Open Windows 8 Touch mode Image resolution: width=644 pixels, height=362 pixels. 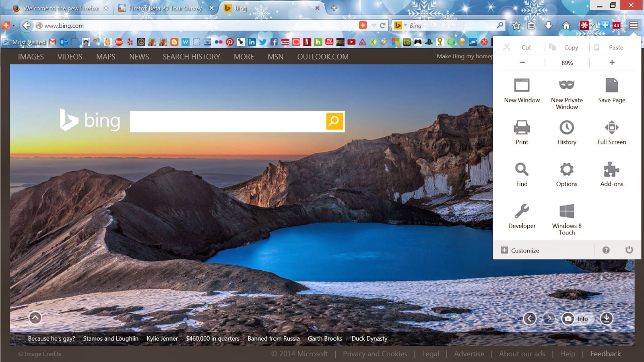566,215
